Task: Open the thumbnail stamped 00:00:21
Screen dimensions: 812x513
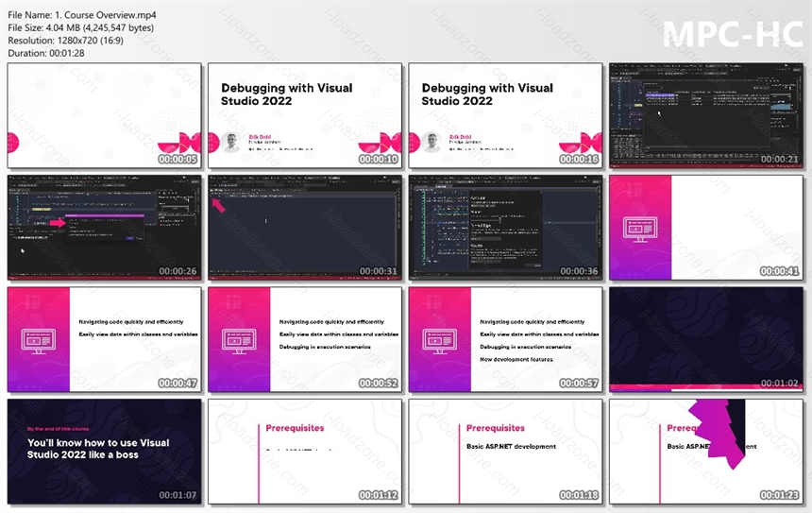Action: click(x=706, y=115)
